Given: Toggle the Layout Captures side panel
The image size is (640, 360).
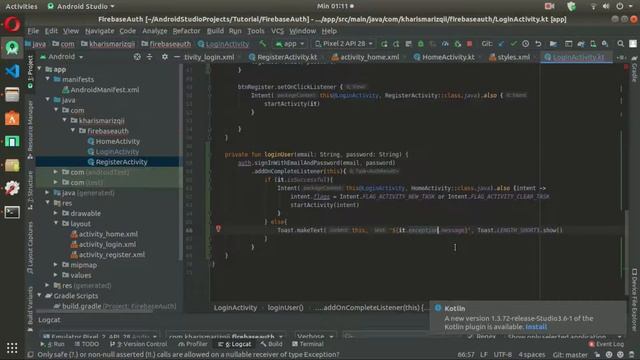Looking at the screenshot, I should point(30,248).
